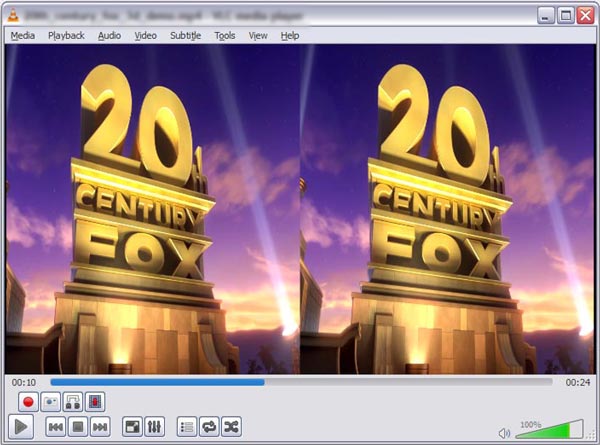Open the Tools menu

coord(225,36)
